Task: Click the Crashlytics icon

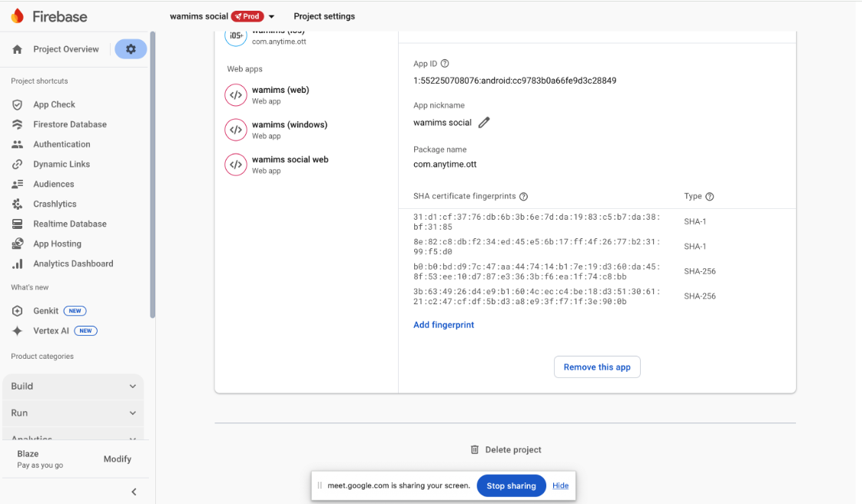Action: pos(17,204)
